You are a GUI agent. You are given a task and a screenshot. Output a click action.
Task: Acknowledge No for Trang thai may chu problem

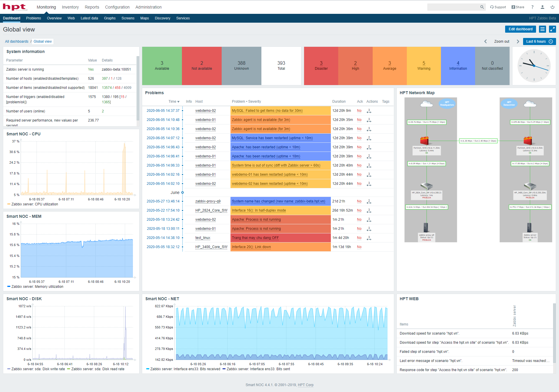359,238
